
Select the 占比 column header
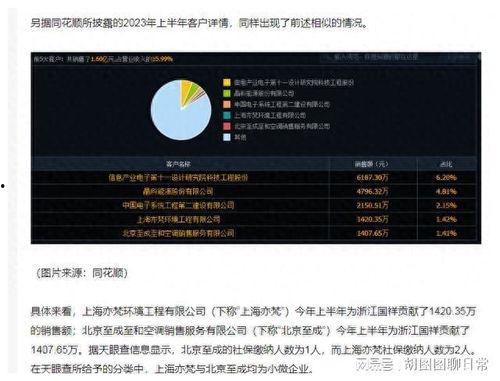coord(446,164)
